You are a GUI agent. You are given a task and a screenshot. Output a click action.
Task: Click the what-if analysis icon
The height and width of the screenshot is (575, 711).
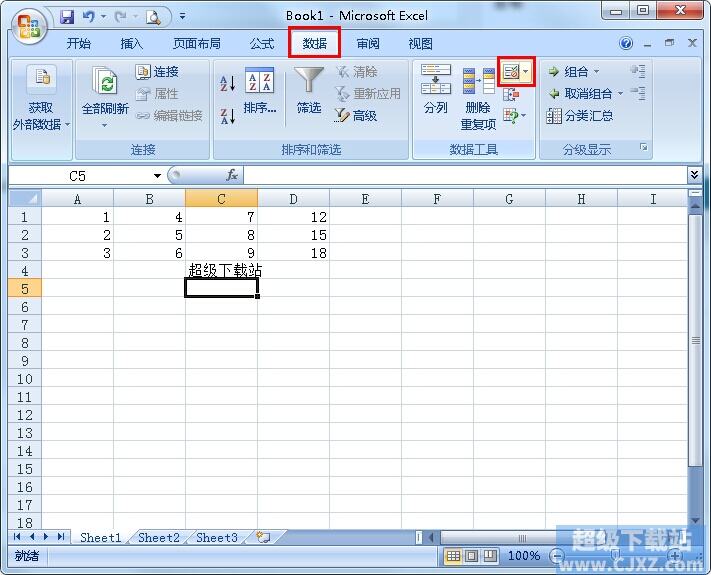click(x=510, y=116)
